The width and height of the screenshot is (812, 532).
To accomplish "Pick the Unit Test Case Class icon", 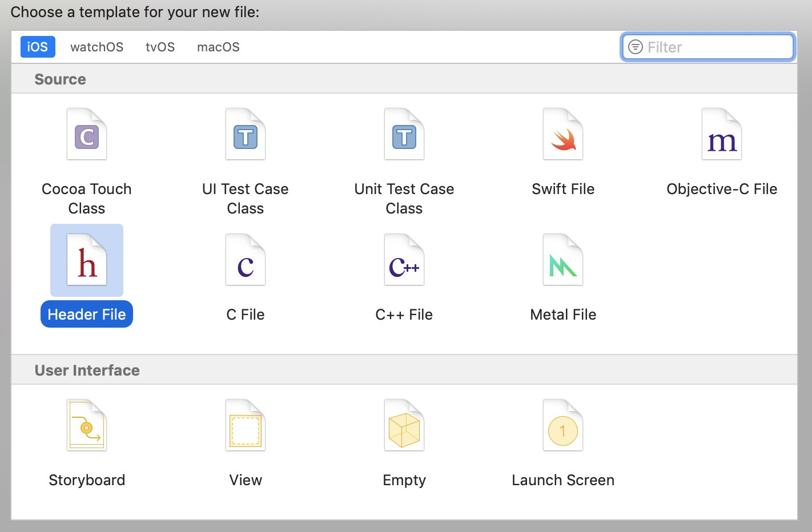I will [404, 134].
